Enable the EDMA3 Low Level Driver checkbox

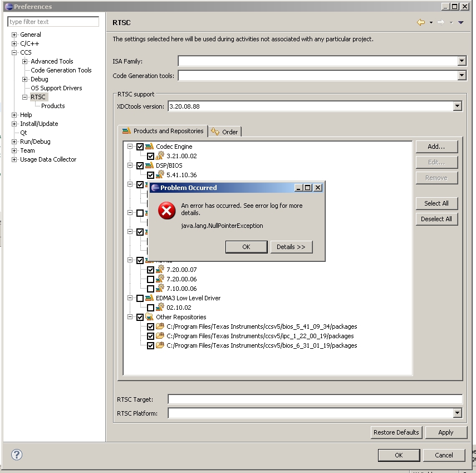coord(140,298)
